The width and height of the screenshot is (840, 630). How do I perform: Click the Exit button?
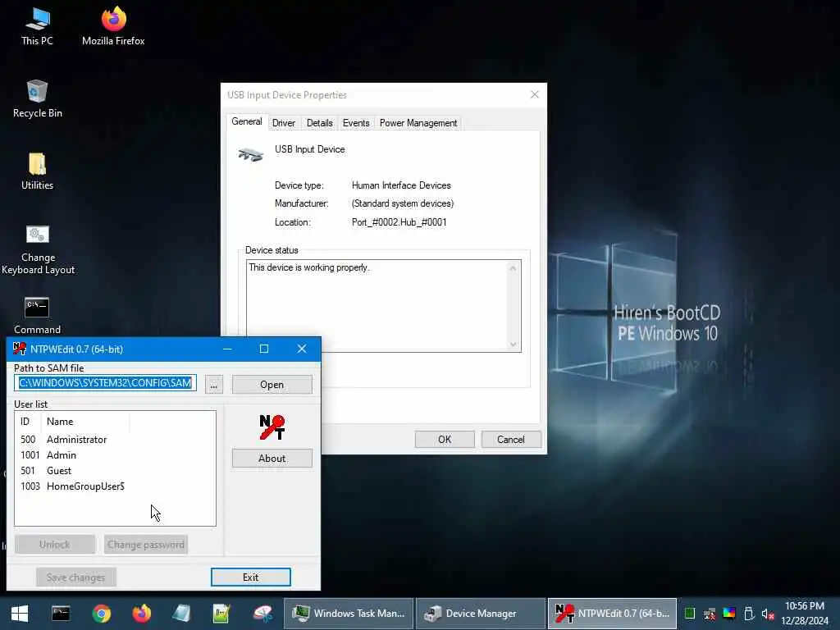coord(250,577)
